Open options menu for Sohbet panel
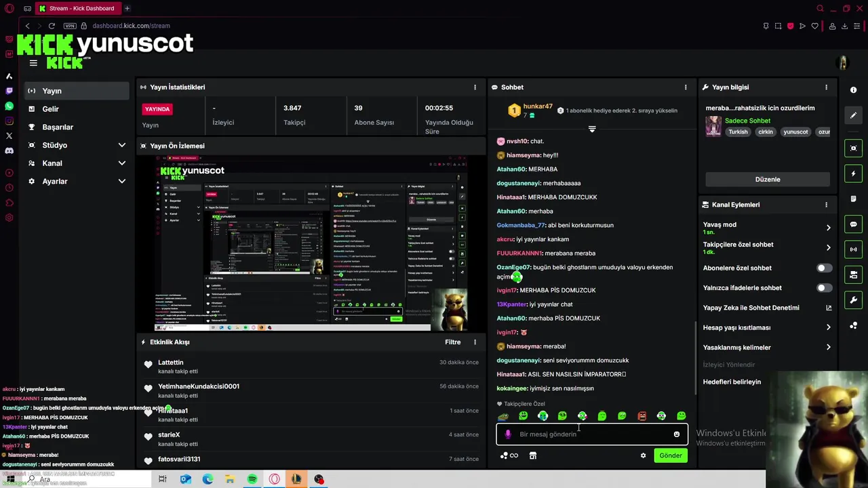Viewport: 868px width, 488px height. [x=686, y=87]
